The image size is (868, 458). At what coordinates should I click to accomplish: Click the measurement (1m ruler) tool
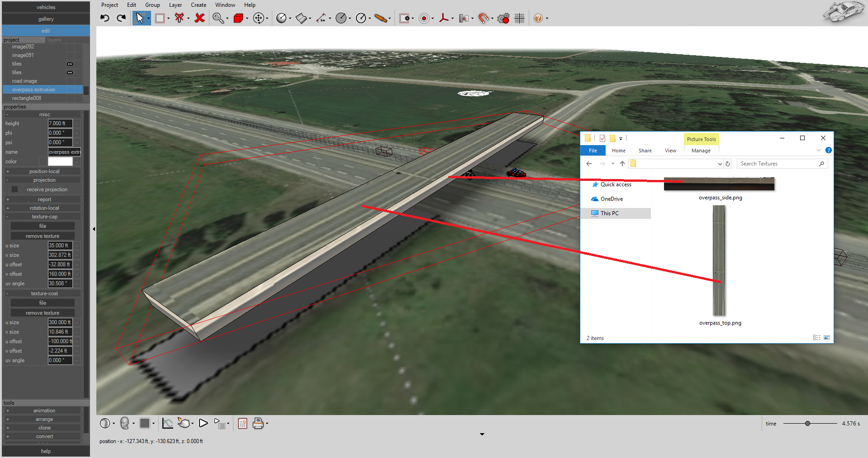[322, 18]
